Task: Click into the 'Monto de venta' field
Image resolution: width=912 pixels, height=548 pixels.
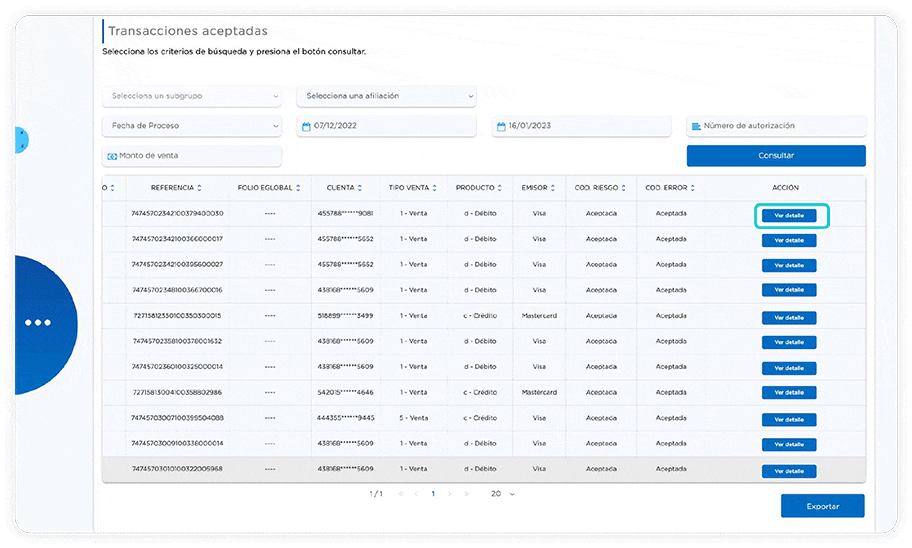Action: tap(192, 156)
